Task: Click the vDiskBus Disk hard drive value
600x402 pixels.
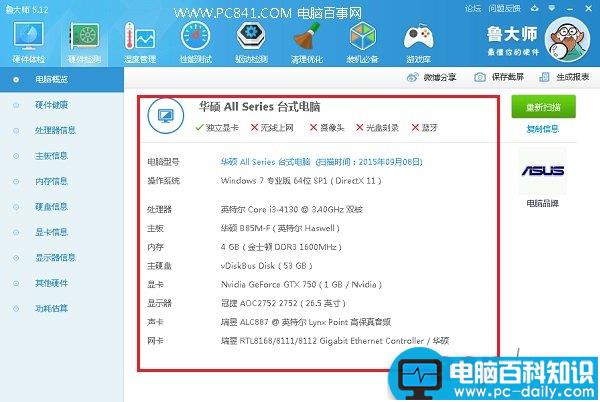Action: click(x=267, y=265)
